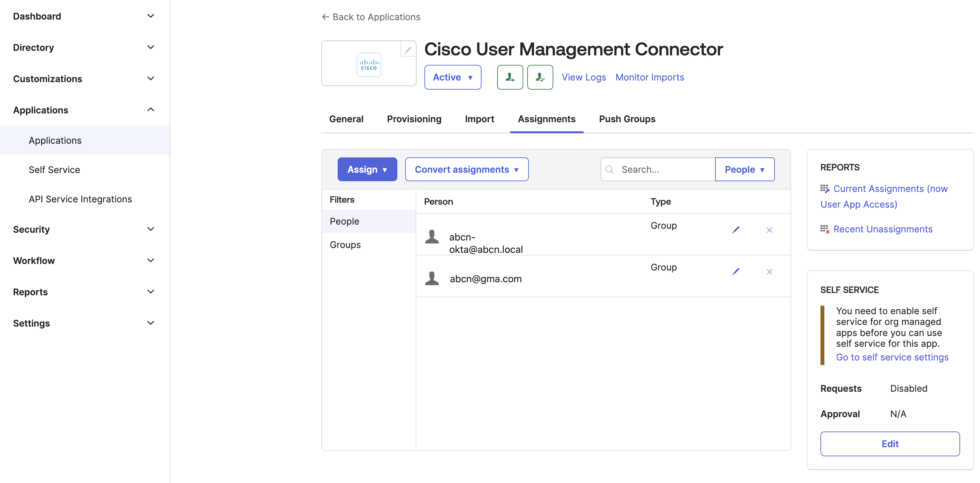
Task: Open Applications submenu item in sidebar
Action: [85, 140]
